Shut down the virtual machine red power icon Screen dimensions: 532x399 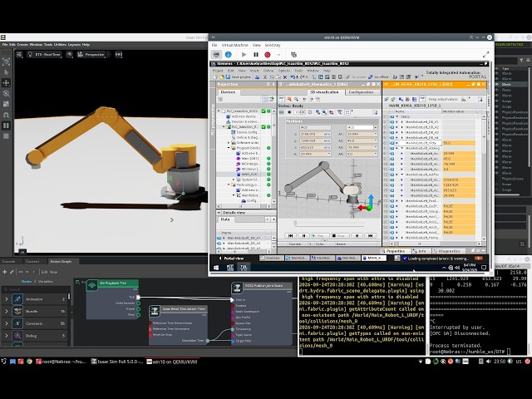coord(268,55)
